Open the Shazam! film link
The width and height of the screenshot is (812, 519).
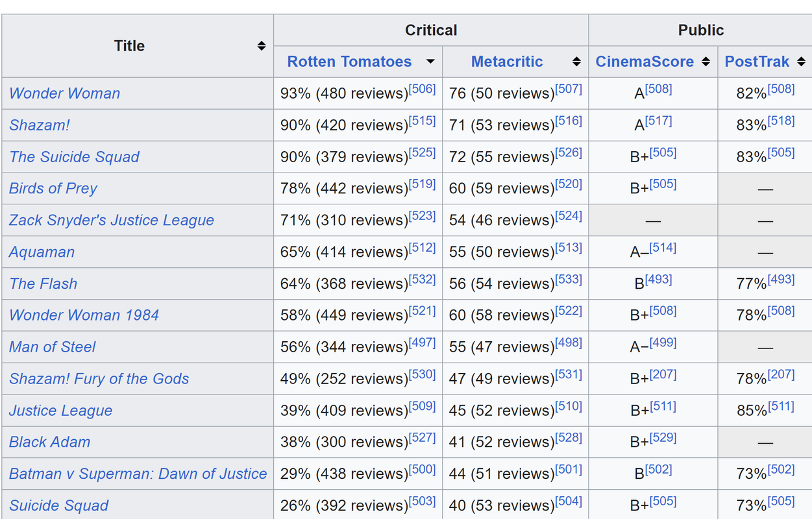pos(40,125)
